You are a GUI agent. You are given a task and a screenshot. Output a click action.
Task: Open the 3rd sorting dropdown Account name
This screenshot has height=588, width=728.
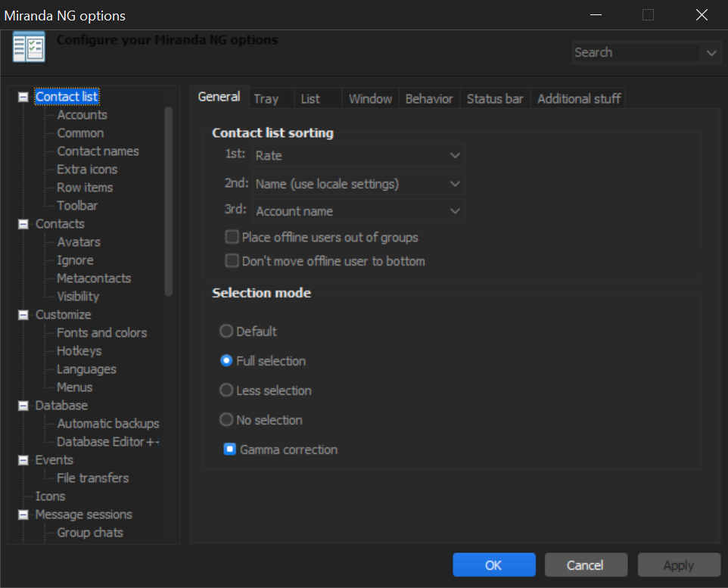point(358,211)
